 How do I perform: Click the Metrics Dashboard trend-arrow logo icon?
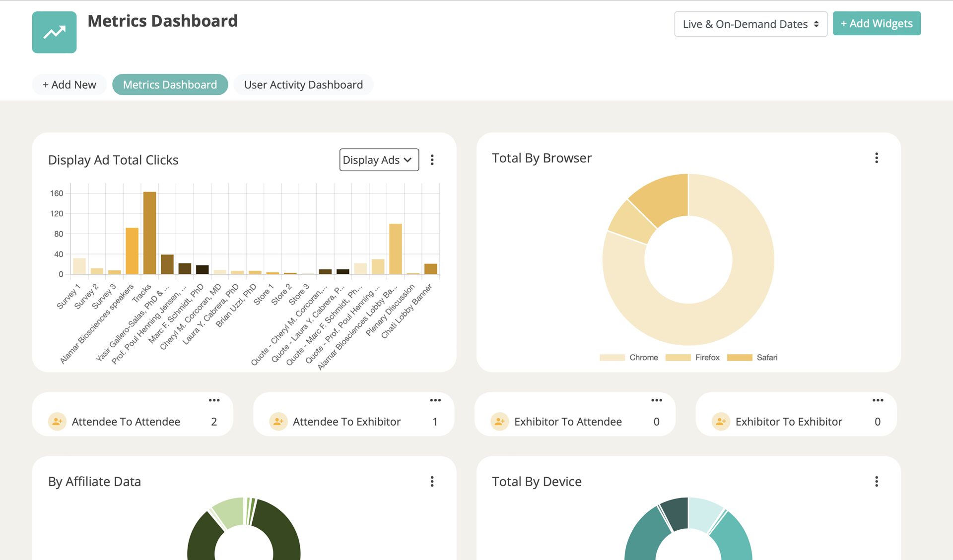(54, 32)
